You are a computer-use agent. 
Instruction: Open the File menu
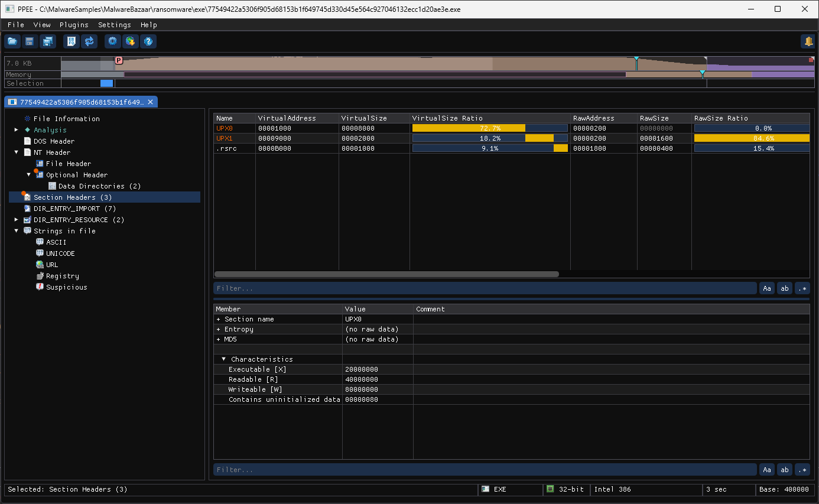pos(16,25)
